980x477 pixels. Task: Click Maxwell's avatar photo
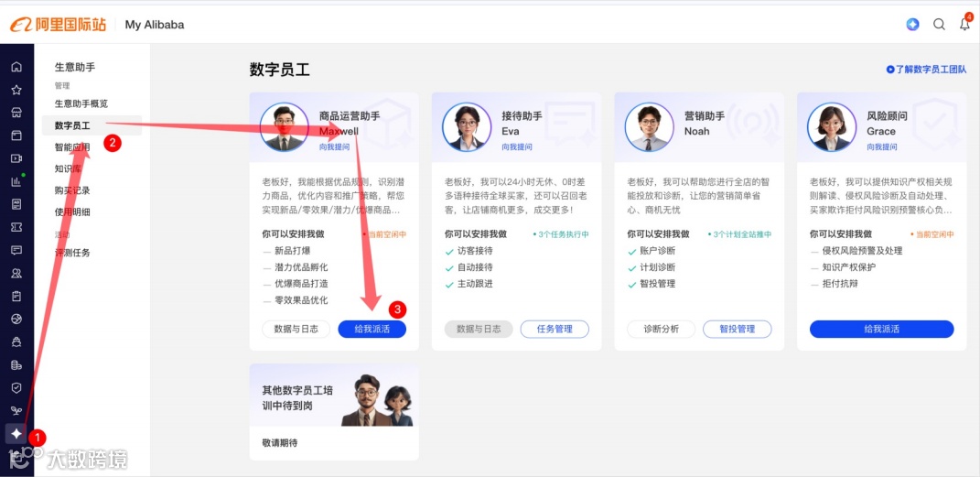(285, 127)
